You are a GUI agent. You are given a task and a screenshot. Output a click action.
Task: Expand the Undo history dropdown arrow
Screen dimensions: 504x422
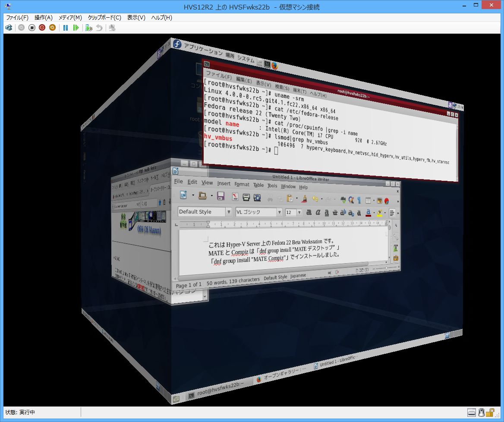[322, 199]
